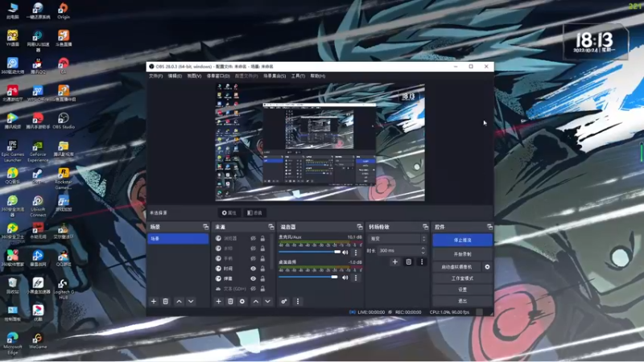Open the 帮助(H) menu
Image resolution: width=644 pixels, height=362 pixels.
[x=317, y=76]
